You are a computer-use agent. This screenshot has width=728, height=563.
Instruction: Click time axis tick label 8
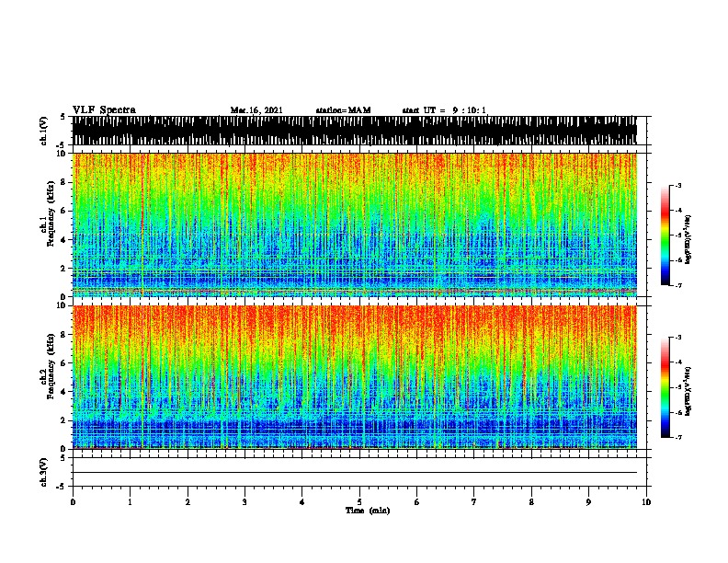[x=531, y=501]
